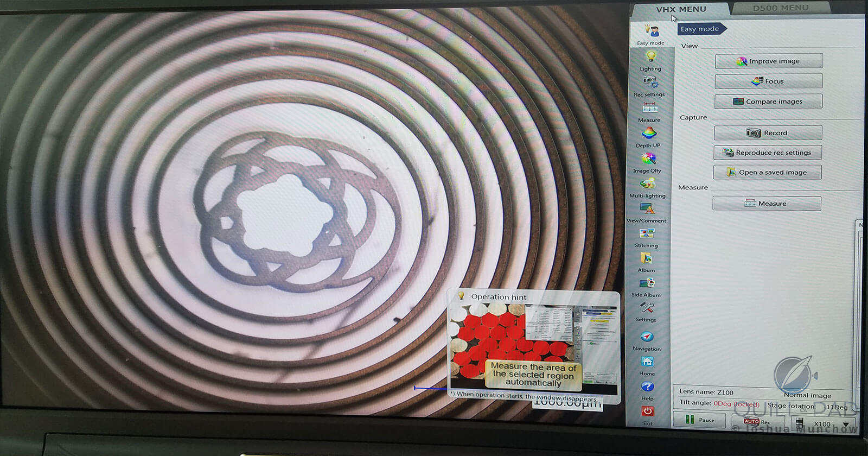Click the 'Operation hint' title text
Viewport: 868px width, 456px height.
pos(499,297)
